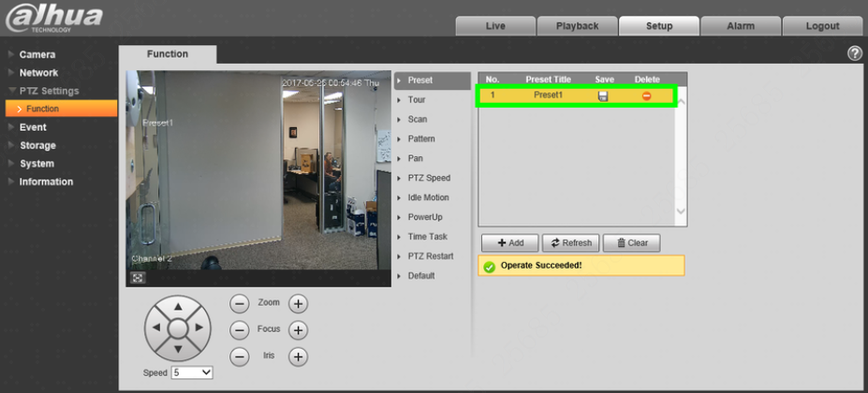868x393 pixels.
Task: Click the save icon for Preset1
Action: [x=603, y=95]
